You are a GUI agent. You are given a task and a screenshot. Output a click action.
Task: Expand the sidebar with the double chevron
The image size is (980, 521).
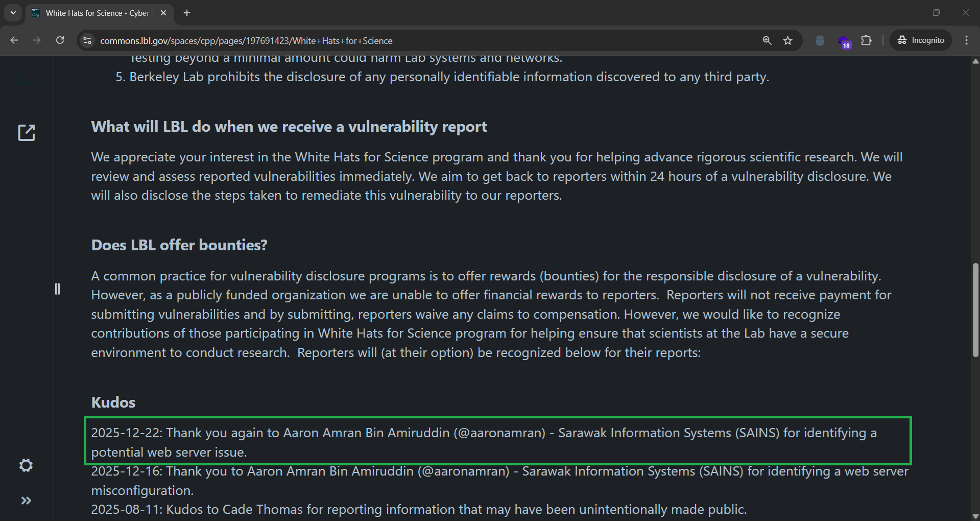pyautogui.click(x=26, y=501)
